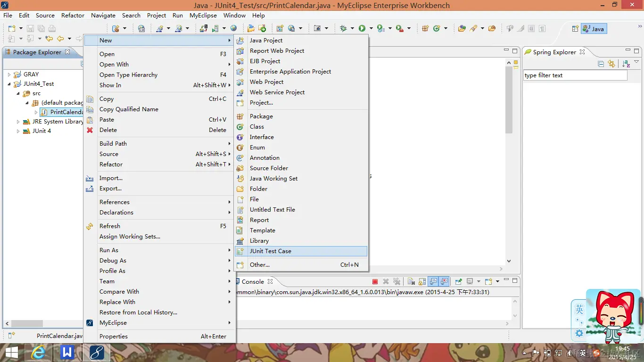
Task: Expand the JUnit 4 library node
Action: click(18, 131)
